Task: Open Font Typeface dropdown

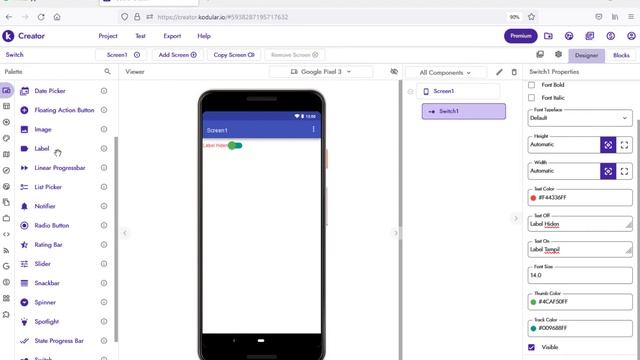Action: coord(580,118)
